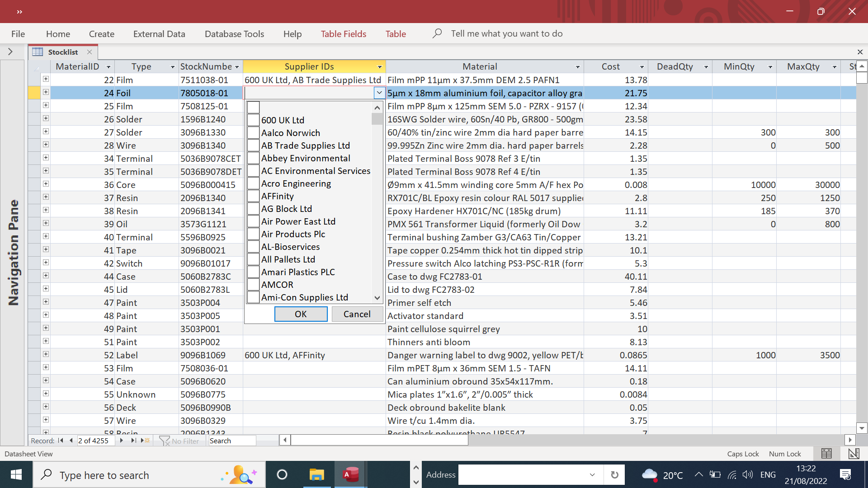Open the Create ribbon tab
The height and width of the screenshot is (488, 868).
tap(102, 34)
